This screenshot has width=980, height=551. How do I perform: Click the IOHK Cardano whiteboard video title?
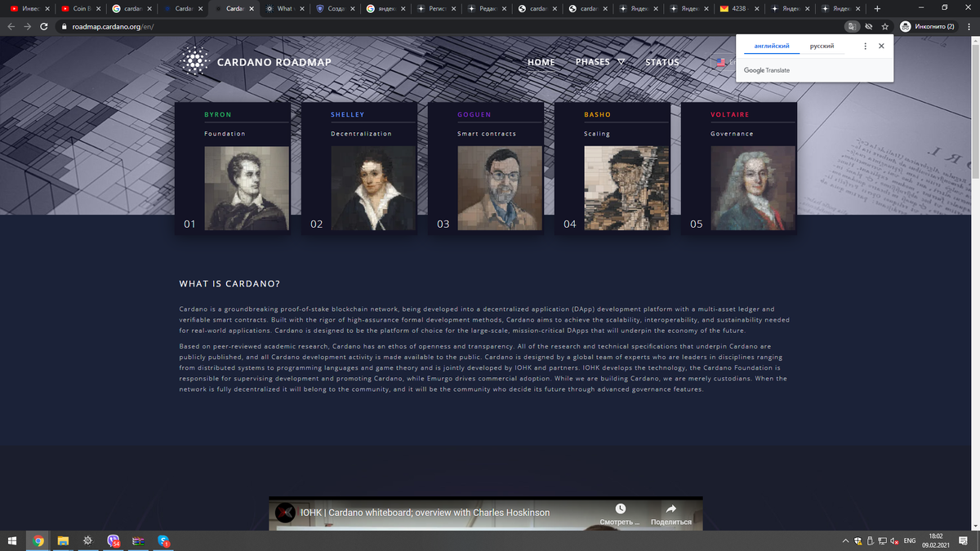(425, 513)
